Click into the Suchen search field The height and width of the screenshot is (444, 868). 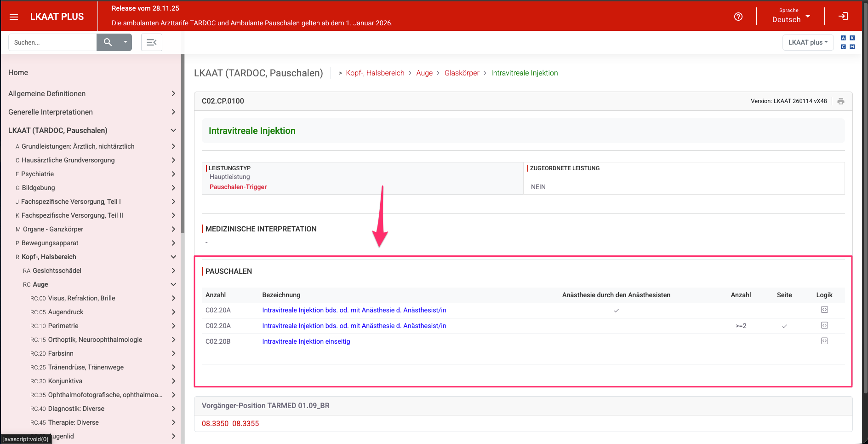tap(52, 42)
